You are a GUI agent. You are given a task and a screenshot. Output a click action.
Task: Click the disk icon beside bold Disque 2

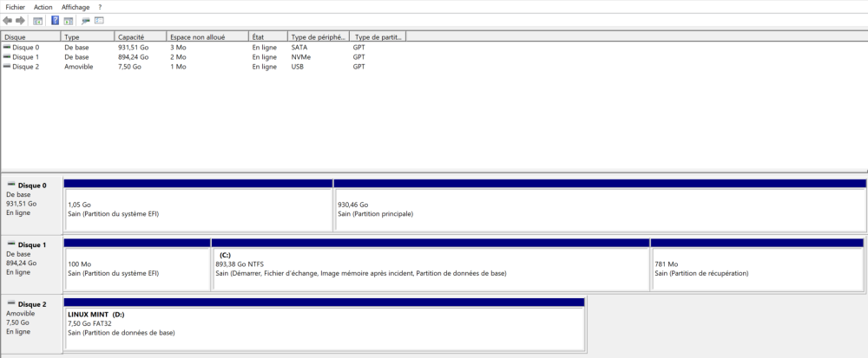coord(11,303)
